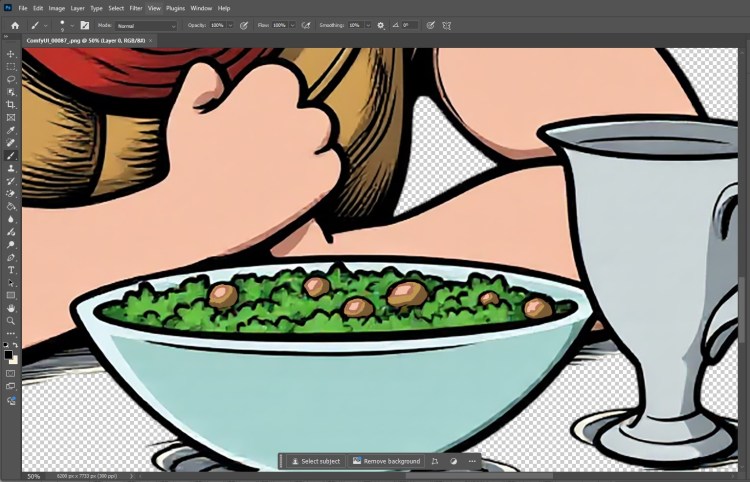Viewport: 750px width, 482px height.
Task: Click the Select subject button
Action: coord(316,461)
